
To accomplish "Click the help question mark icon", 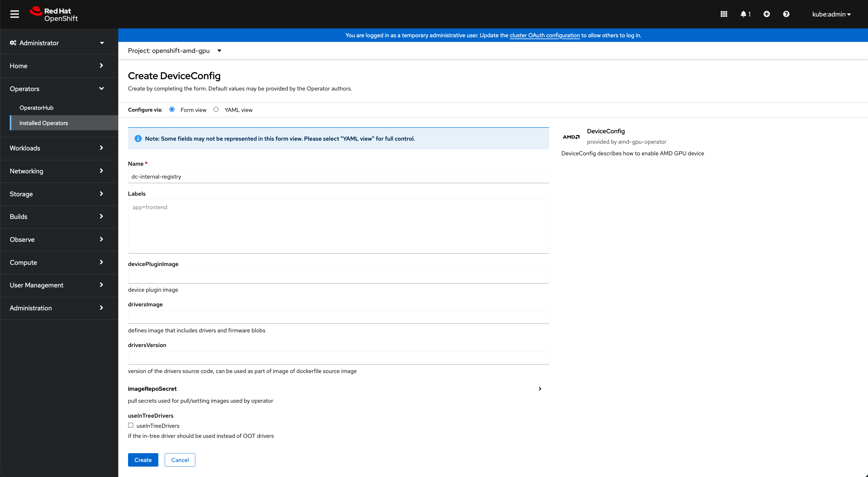I will [x=786, y=13].
